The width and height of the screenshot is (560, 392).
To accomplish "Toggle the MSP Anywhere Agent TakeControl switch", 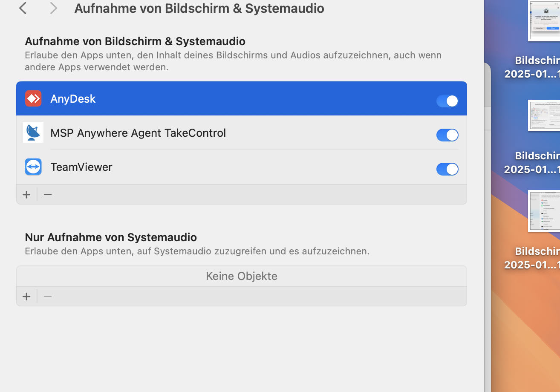I will (x=447, y=135).
